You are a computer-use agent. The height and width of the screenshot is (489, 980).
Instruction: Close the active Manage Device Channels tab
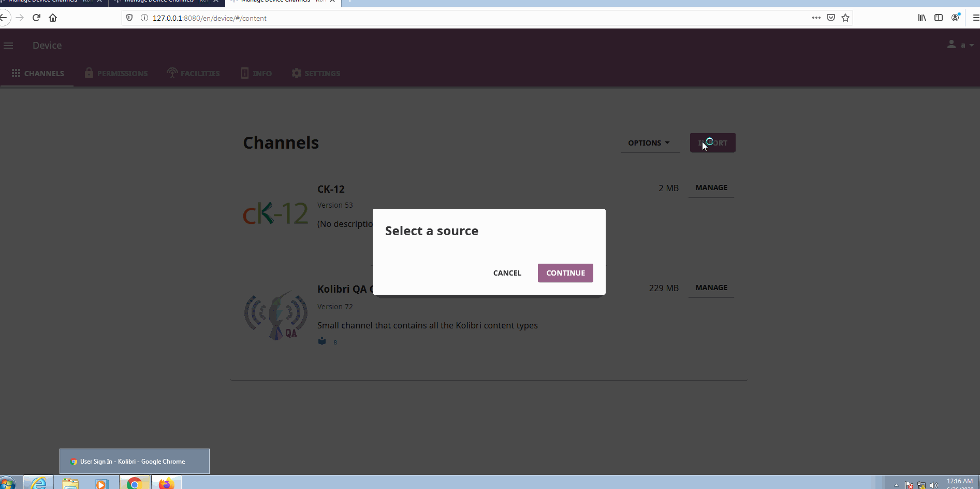(332, 2)
